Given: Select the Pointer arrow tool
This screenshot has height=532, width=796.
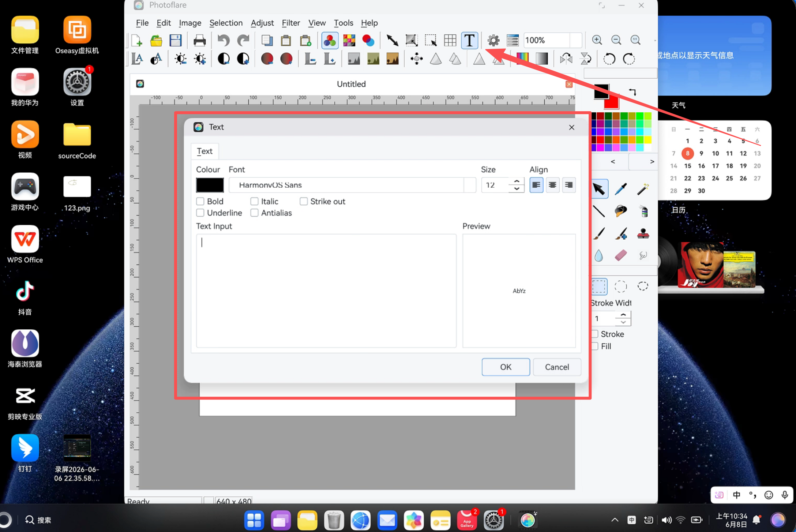Looking at the screenshot, I should (599, 189).
